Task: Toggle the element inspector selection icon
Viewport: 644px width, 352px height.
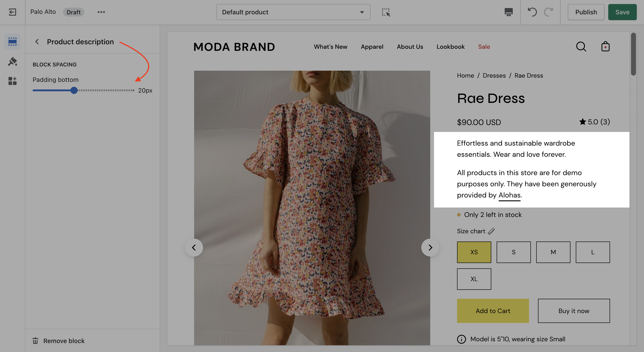Action: point(386,12)
